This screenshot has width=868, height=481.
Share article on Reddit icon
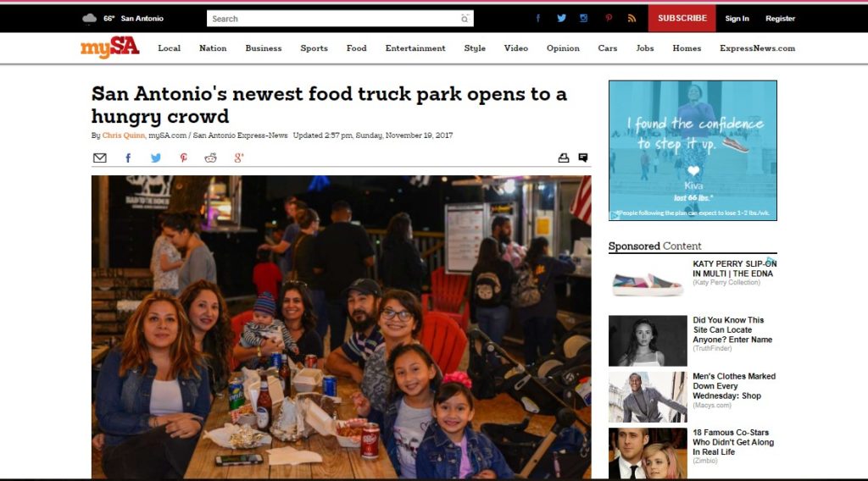tap(210, 158)
